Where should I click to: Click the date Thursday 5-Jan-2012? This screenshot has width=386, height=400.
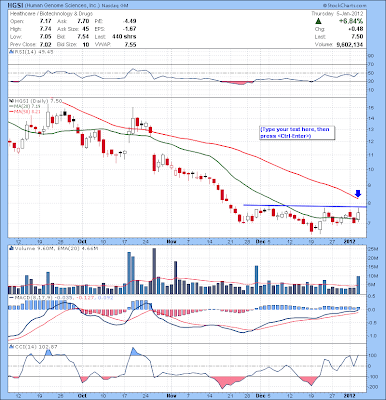click(337, 14)
